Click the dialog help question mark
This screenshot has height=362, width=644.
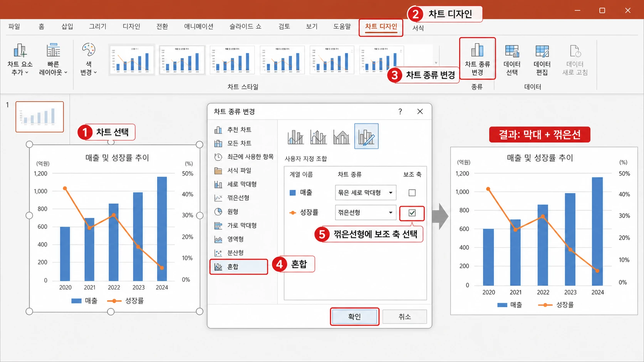pos(400,112)
